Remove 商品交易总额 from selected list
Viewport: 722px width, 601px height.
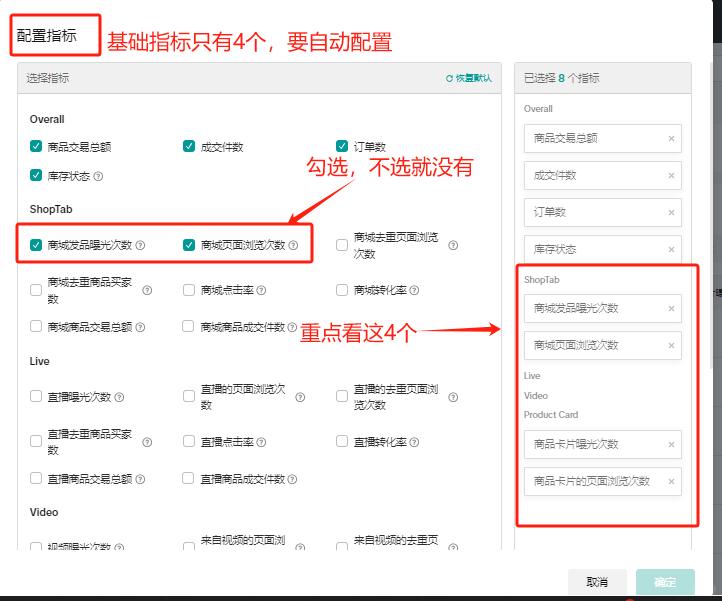pos(671,139)
